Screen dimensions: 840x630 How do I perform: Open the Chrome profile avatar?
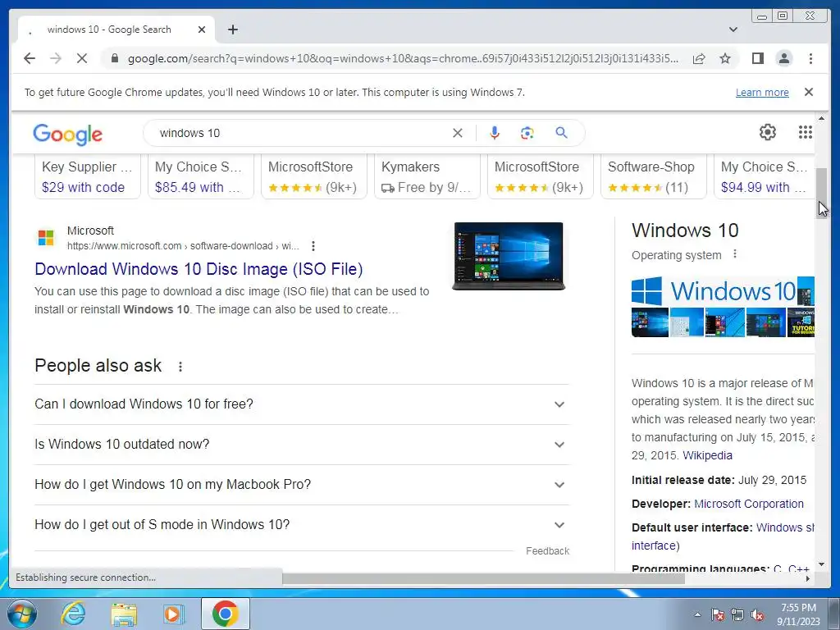click(783, 58)
